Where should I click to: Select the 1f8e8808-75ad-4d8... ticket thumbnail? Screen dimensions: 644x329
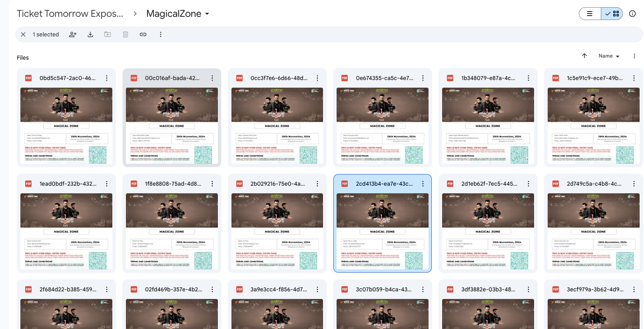(x=172, y=231)
